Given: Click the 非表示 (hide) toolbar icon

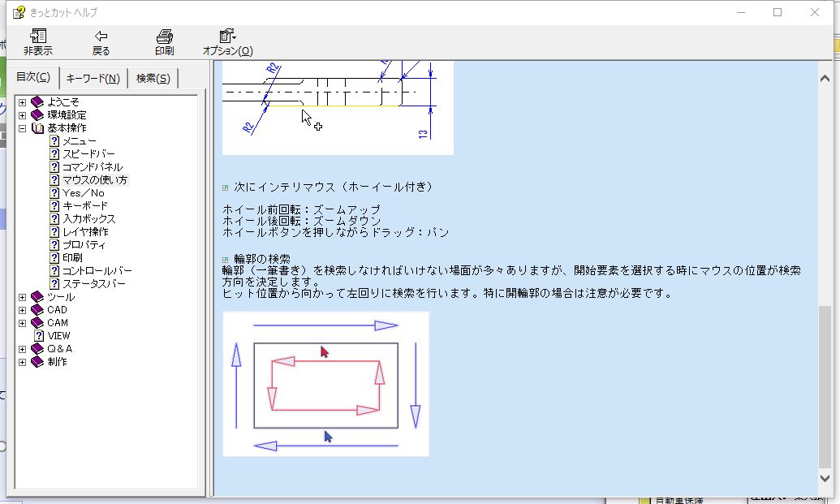Looking at the screenshot, I should 38,37.
